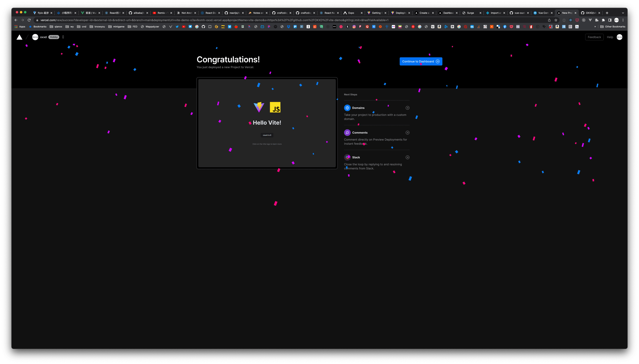Viewport: 639px width, 364px height.
Task: Open Comments step via its arrow
Action: (407, 132)
